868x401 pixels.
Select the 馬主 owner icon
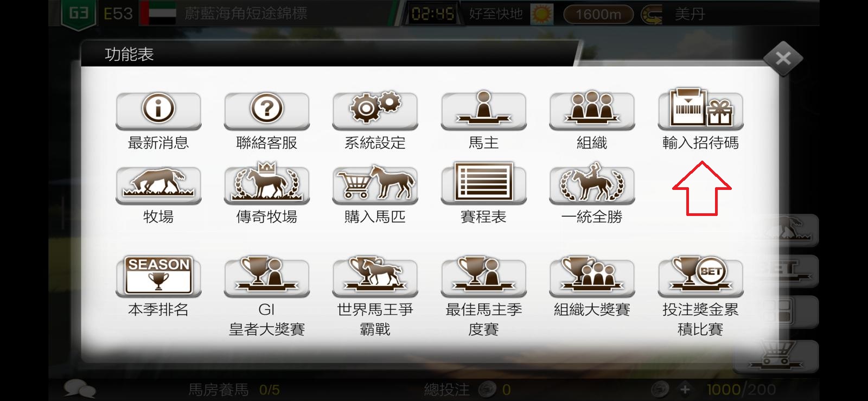(x=484, y=110)
